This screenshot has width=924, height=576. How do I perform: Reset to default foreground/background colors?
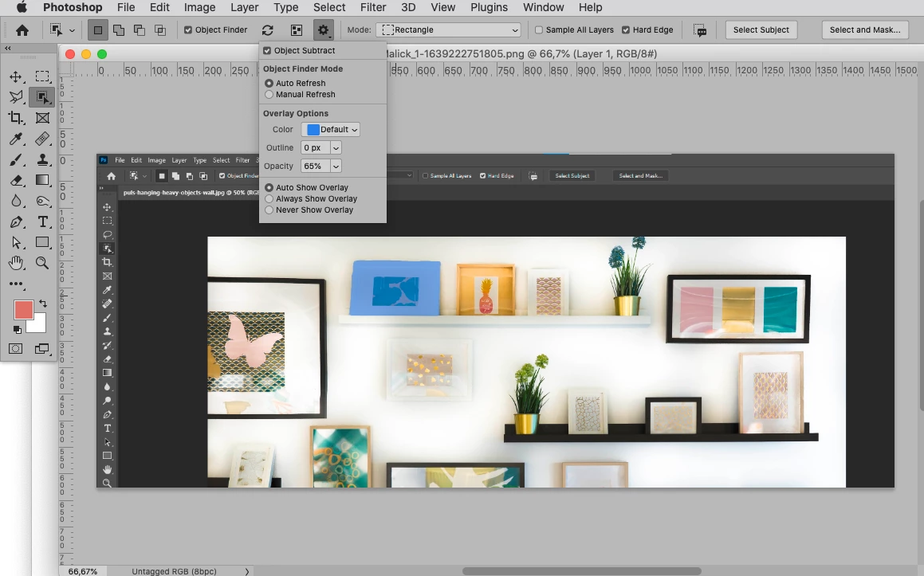pyautogui.click(x=17, y=330)
